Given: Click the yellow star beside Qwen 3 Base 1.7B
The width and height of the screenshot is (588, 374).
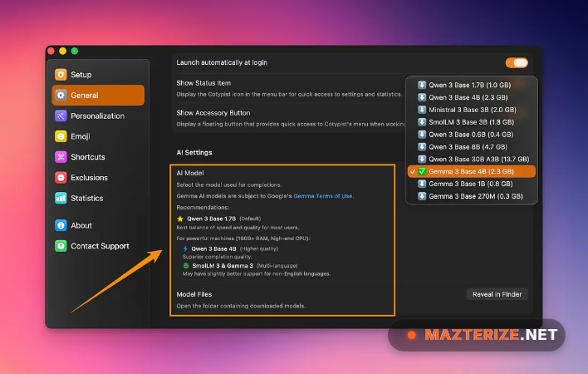Looking at the screenshot, I should click(x=180, y=219).
